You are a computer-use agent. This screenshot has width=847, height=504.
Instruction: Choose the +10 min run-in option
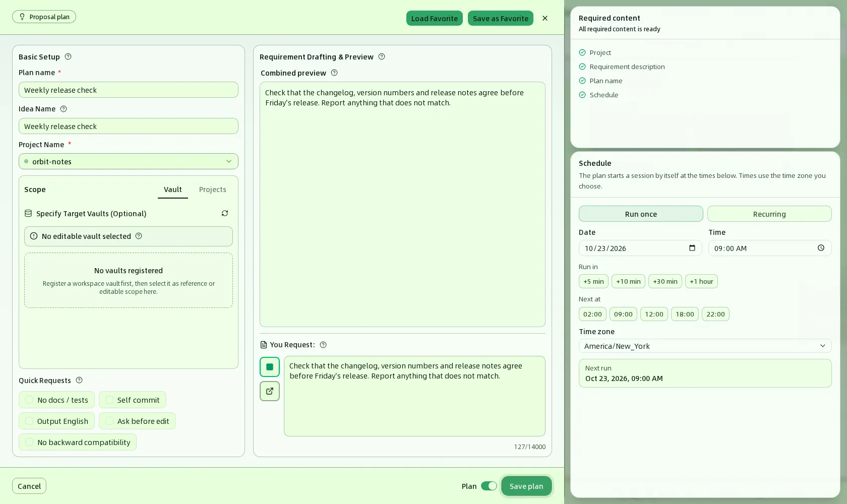628,281
